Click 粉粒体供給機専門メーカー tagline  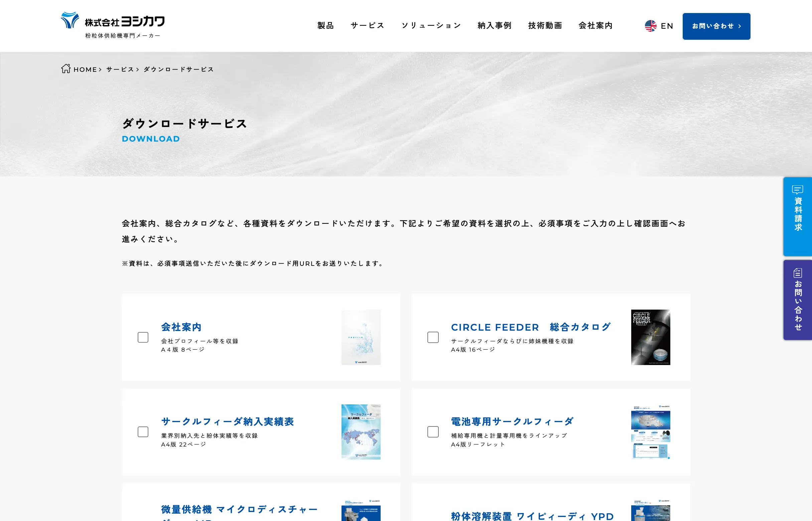coord(123,35)
